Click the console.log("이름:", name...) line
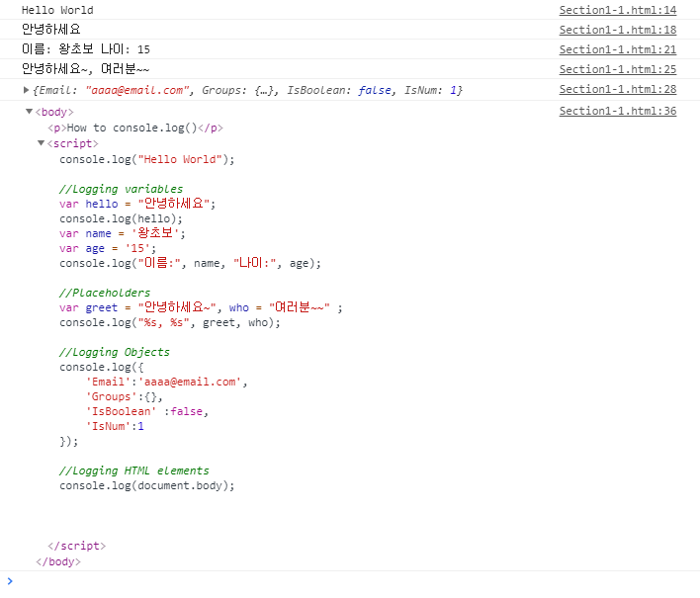Image resolution: width=700 pixels, height=598 pixels. click(x=190, y=263)
